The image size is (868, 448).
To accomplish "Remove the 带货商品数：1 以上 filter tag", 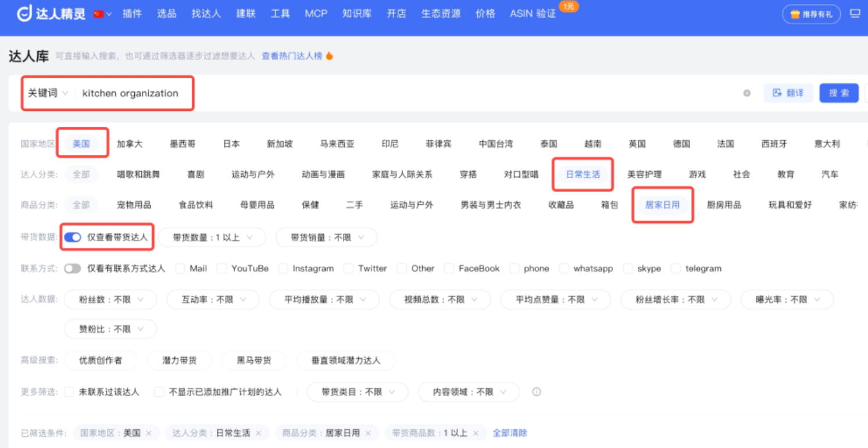I will (476, 433).
